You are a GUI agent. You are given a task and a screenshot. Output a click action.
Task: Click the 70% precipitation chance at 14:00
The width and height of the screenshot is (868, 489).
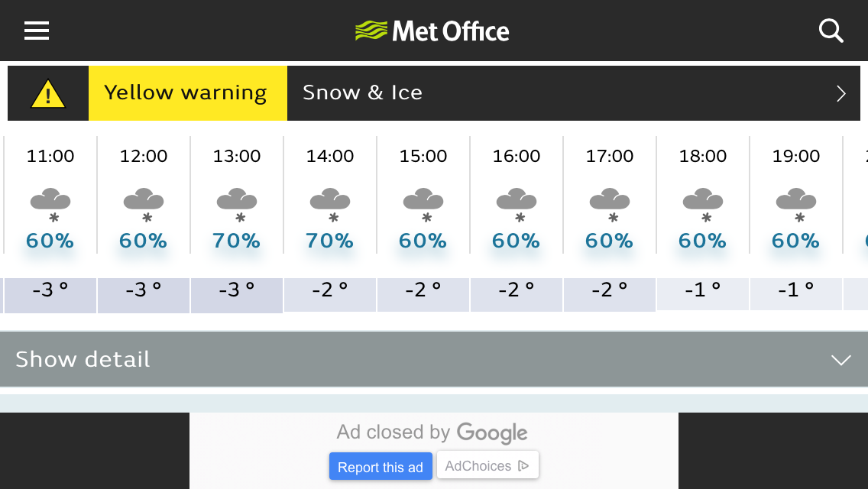coord(329,241)
